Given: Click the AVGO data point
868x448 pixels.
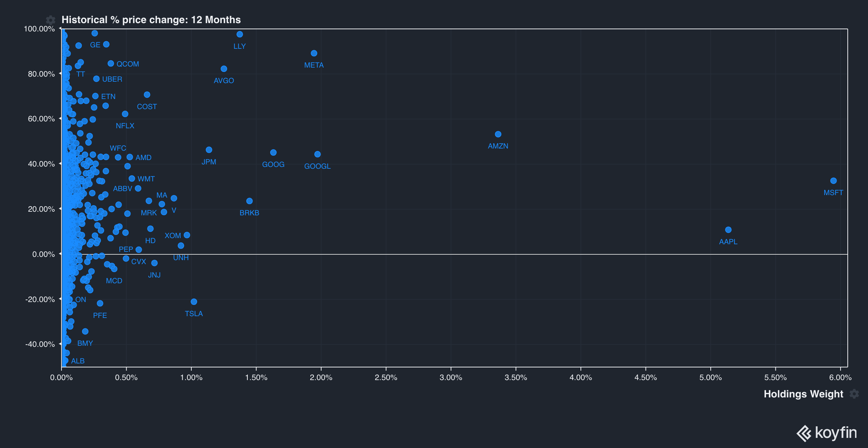Looking at the screenshot, I should pos(224,69).
